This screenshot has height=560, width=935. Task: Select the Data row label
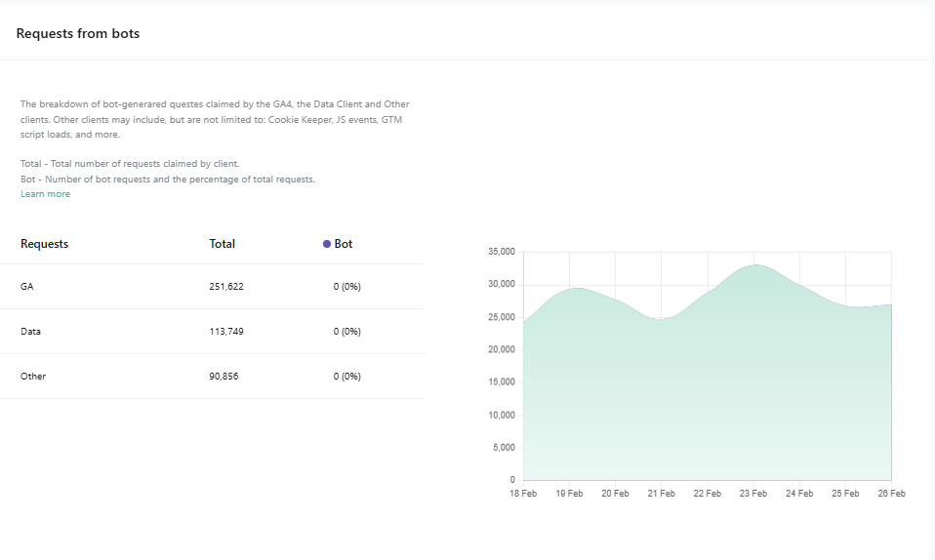tap(30, 332)
